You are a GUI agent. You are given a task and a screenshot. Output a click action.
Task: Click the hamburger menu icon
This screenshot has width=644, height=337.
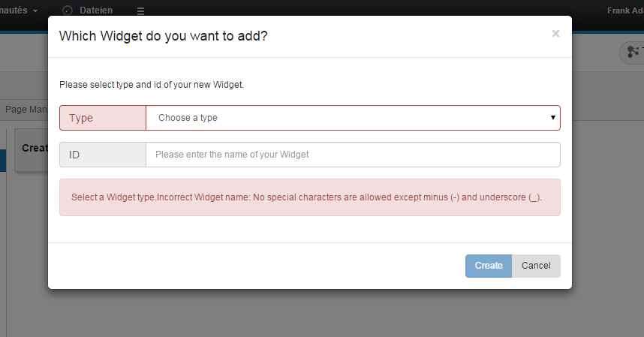141,11
